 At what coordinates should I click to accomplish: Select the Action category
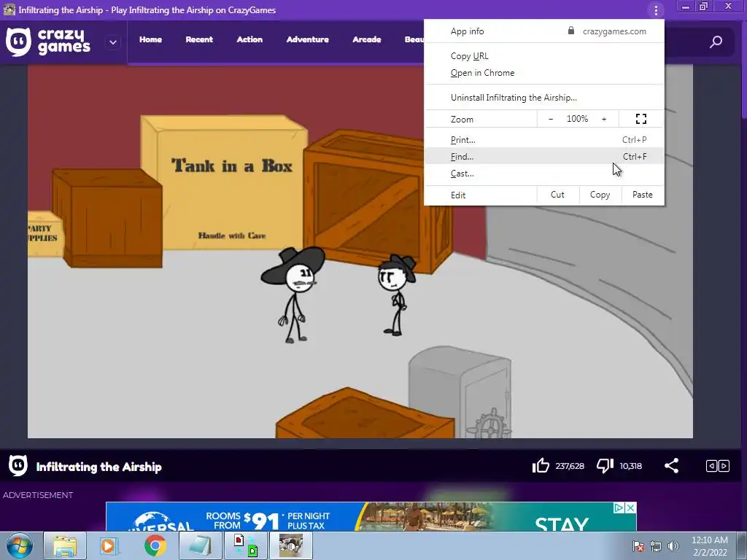pos(249,39)
